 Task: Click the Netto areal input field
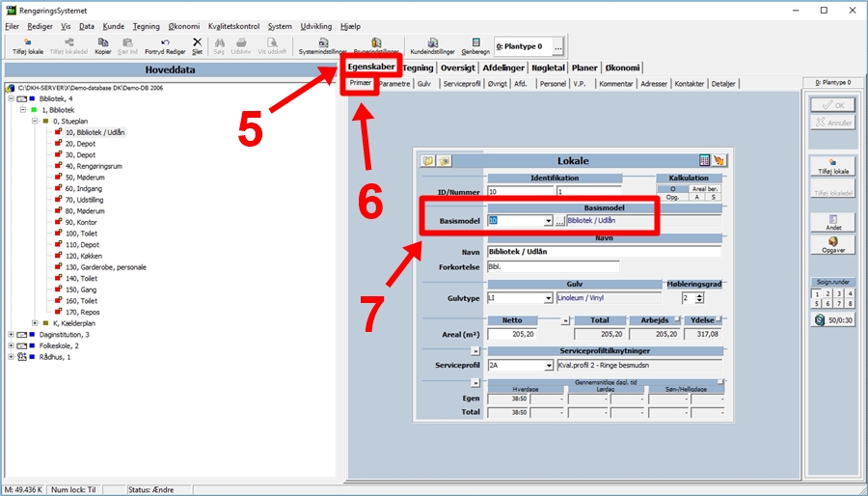[x=511, y=334]
